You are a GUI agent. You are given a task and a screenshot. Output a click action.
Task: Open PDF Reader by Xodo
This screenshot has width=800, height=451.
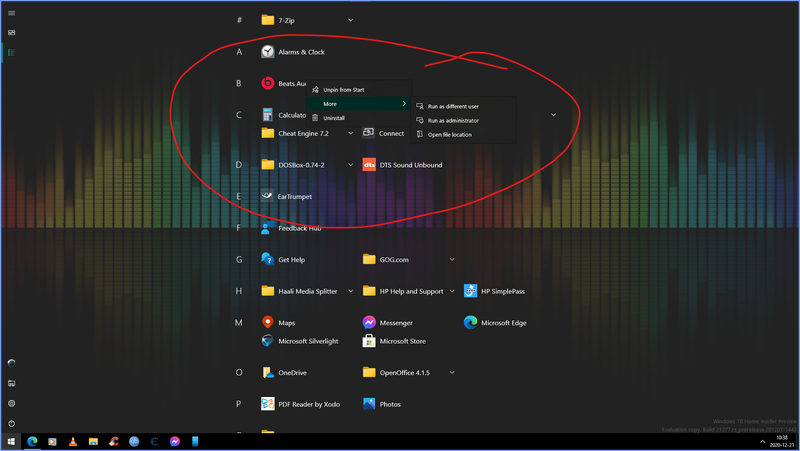click(301, 404)
